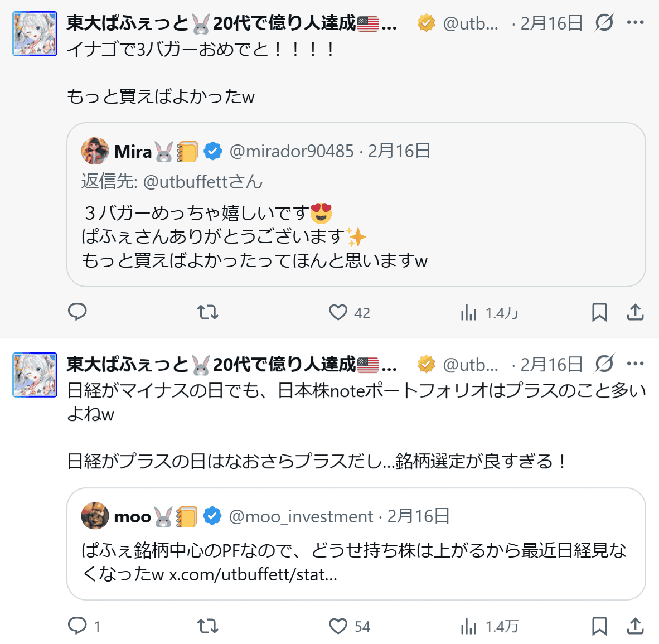This screenshot has width=659, height=644.
Task: Open the x.com/utbuffett/stat... link
Action: coord(253,574)
